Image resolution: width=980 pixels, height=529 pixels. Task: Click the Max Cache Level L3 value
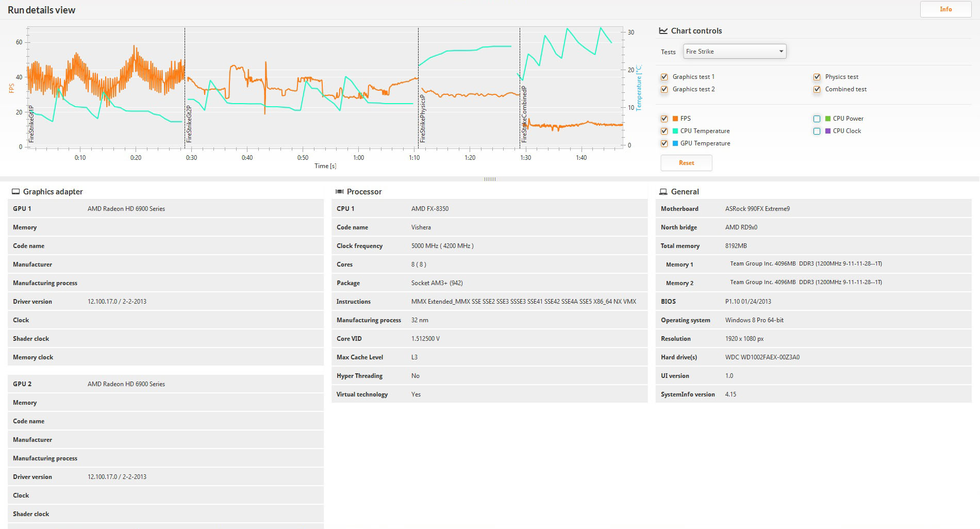414,357
